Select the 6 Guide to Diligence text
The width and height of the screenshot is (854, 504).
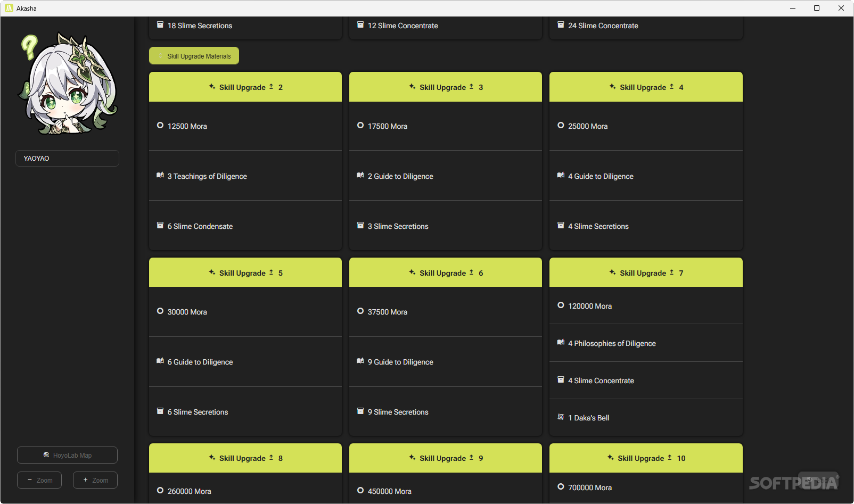[x=200, y=362]
